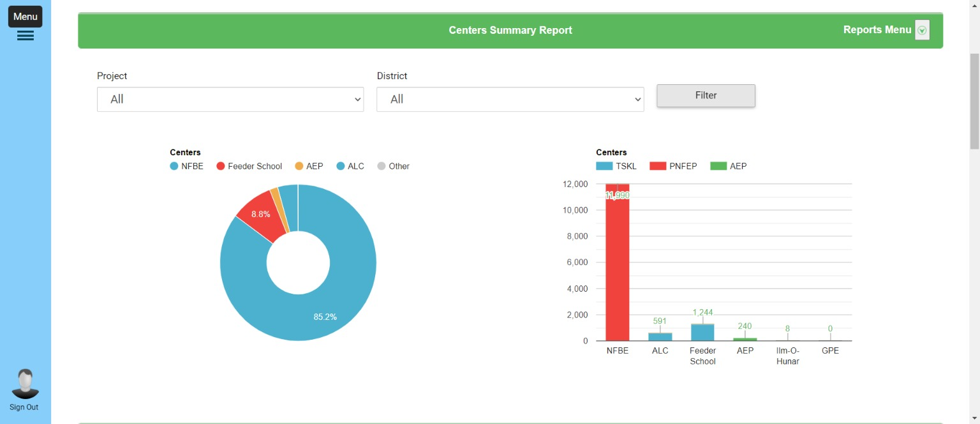Toggle PNFEP legend in bar chart
The width and height of the screenshot is (980, 424).
658,166
